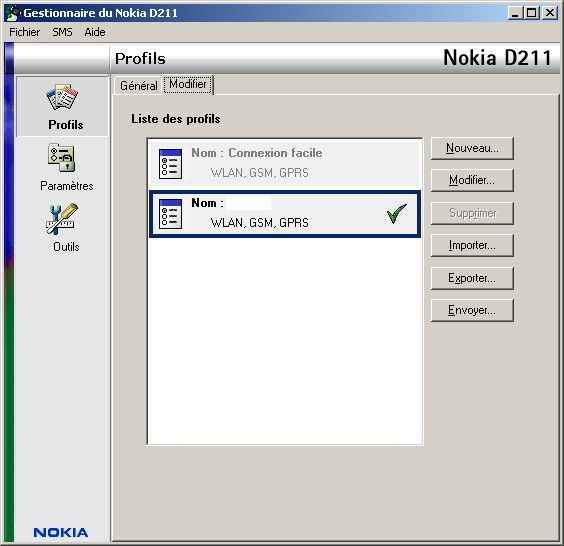
Task: Click the second profile's list icon
Action: click(x=170, y=214)
